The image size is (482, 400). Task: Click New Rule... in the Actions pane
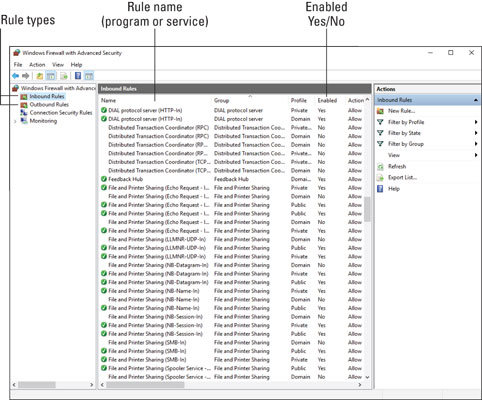tap(401, 111)
